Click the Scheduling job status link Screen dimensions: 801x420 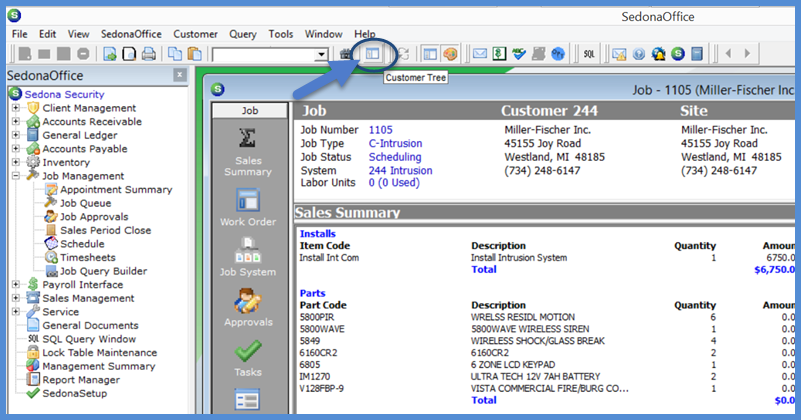395,157
